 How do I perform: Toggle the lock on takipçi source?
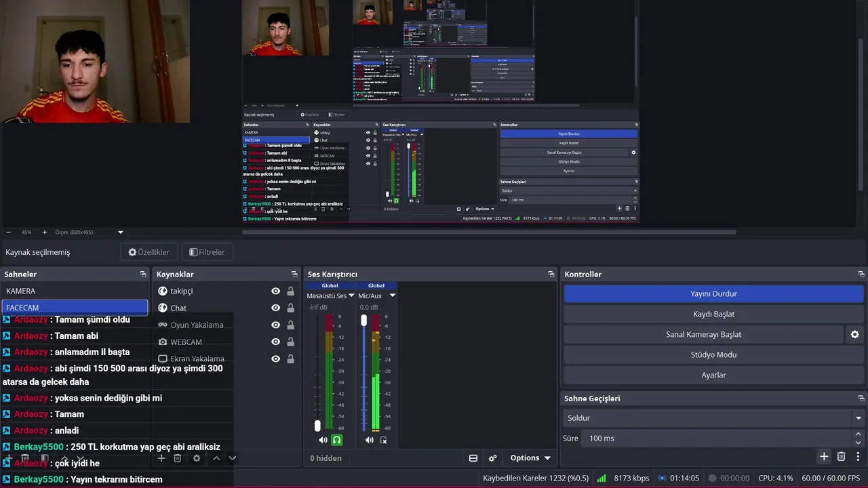coord(290,291)
